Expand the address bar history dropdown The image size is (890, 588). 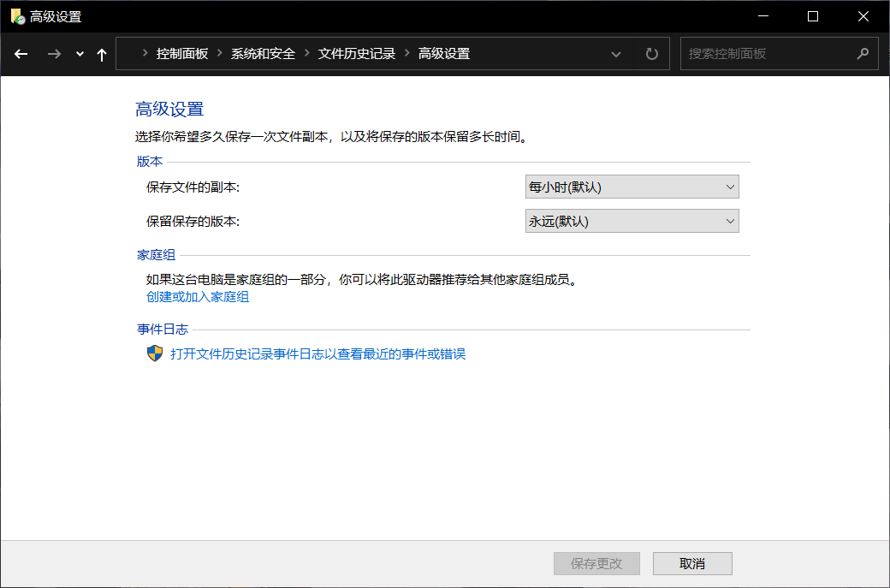click(x=616, y=53)
